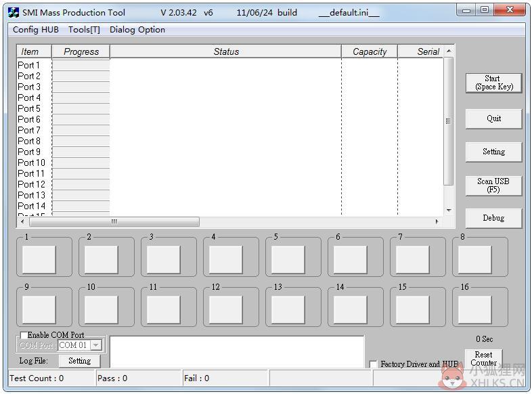Select the Port 9 row
The image size is (532, 394).
(229, 152)
